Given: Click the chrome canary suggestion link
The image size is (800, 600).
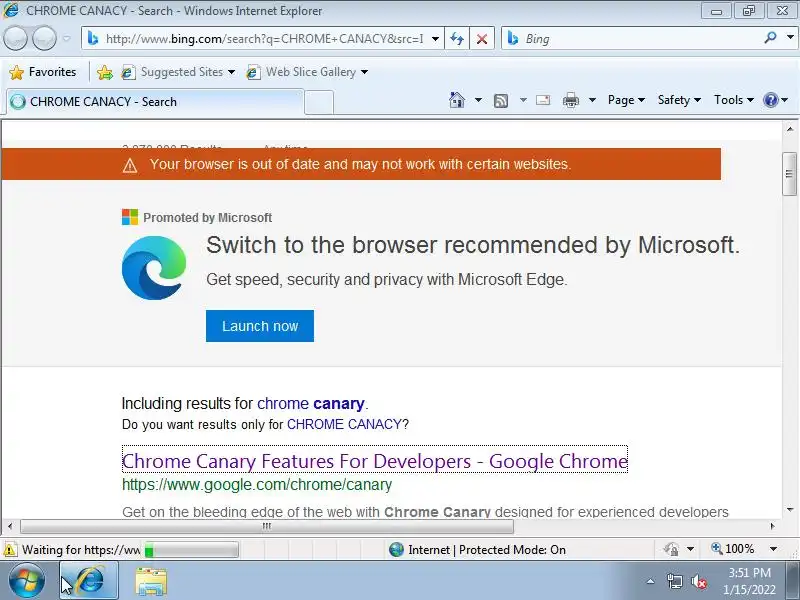Looking at the screenshot, I should pyautogui.click(x=311, y=403).
